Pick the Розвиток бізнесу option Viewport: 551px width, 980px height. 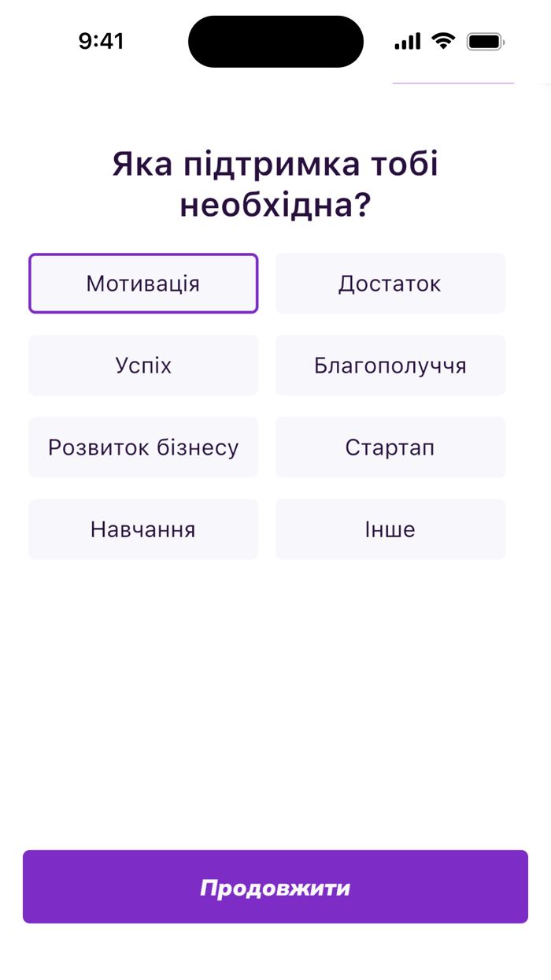[143, 447]
